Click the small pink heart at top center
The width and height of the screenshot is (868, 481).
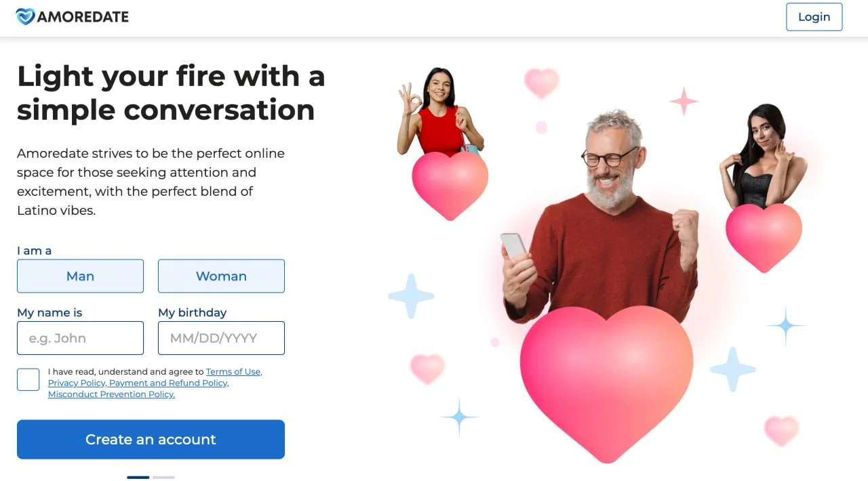[x=541, y=83]
